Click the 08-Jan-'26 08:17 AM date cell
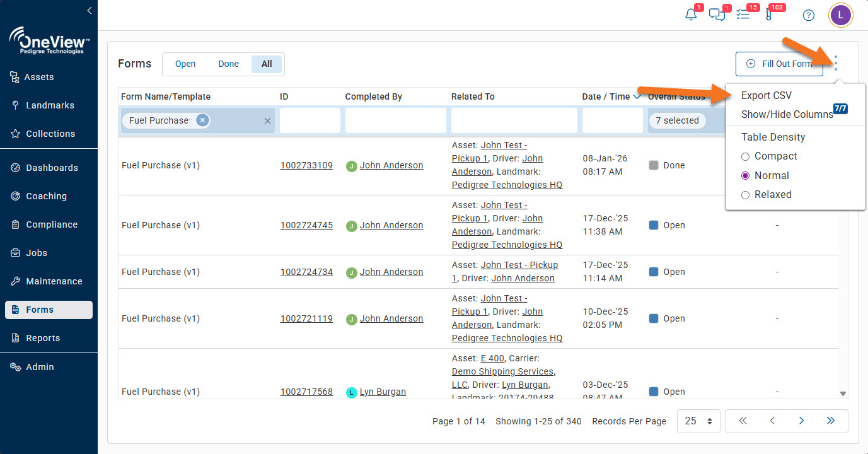The height and width of the screenshot is (454, 868). [x=605, y=165]
